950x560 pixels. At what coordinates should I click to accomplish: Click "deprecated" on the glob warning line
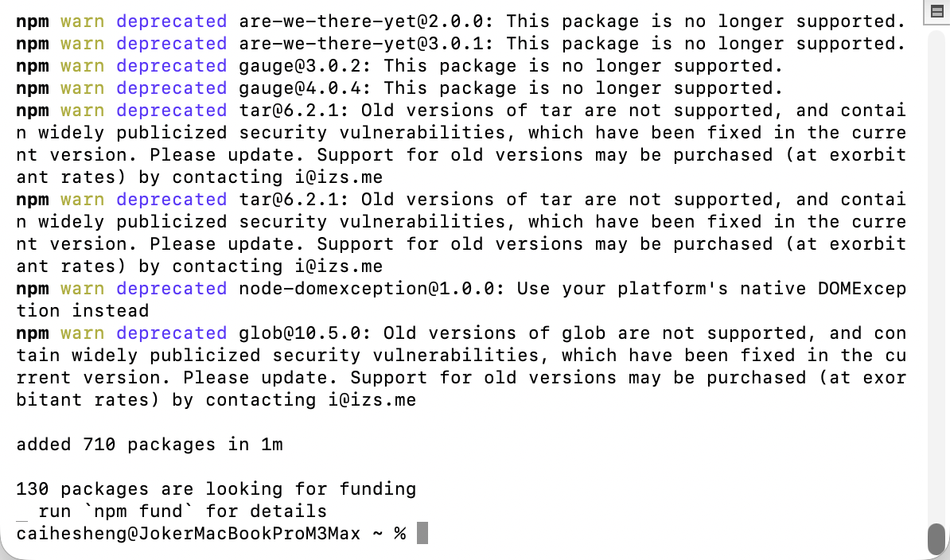[172, 333]
